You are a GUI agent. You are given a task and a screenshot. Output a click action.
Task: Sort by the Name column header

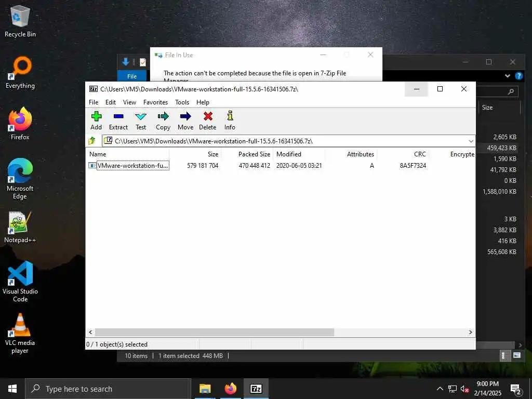coord(128,154)
